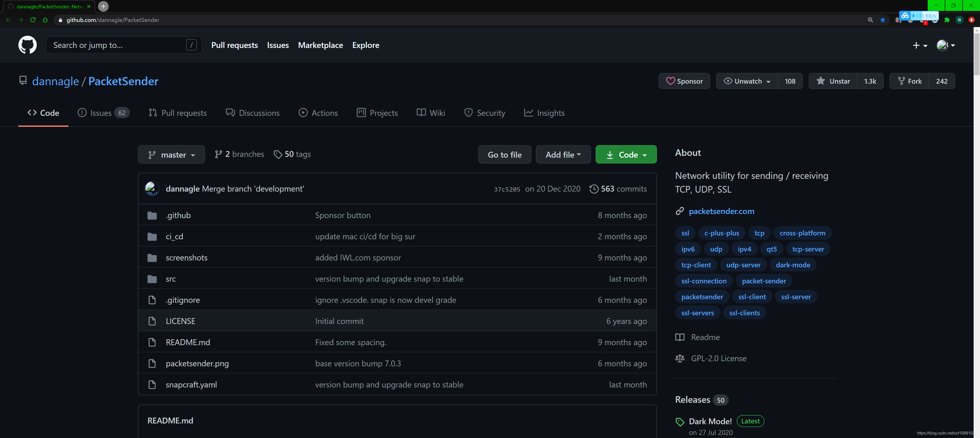Open the green Code dropdown
This screenshot has width=980, height=438.
tap(626, 154)
